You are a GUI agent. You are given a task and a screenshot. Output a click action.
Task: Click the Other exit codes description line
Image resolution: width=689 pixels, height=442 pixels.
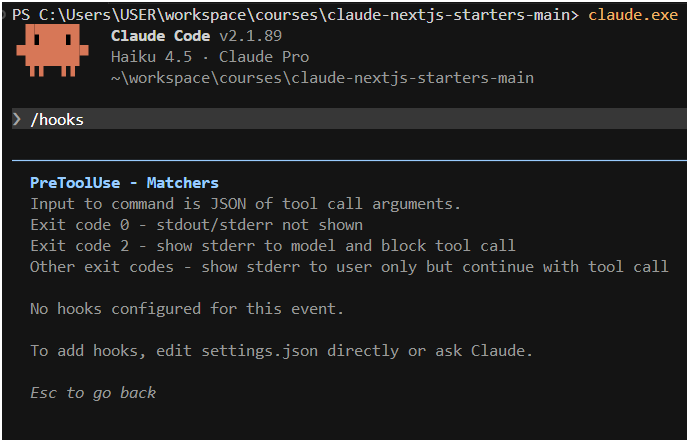(x=348, y=266)
